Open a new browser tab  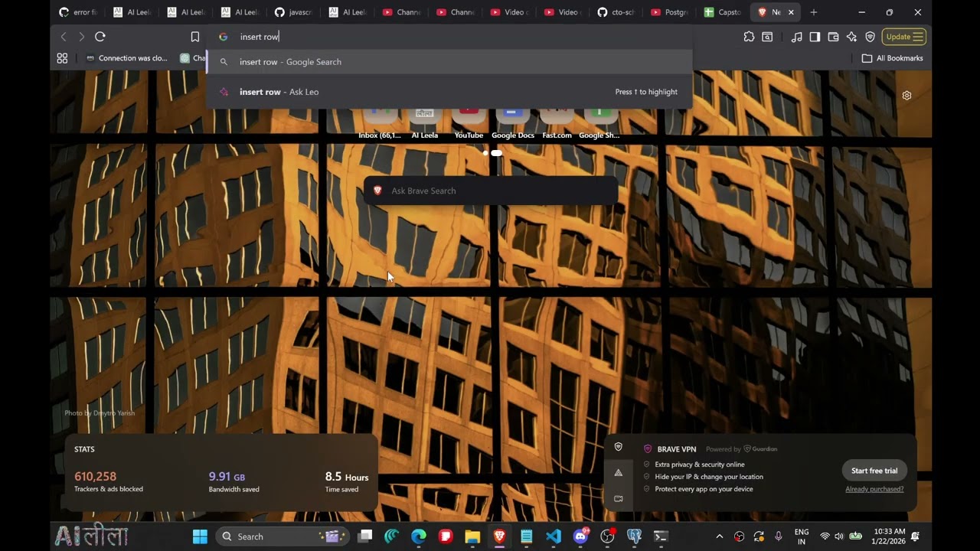pos(813,12)
